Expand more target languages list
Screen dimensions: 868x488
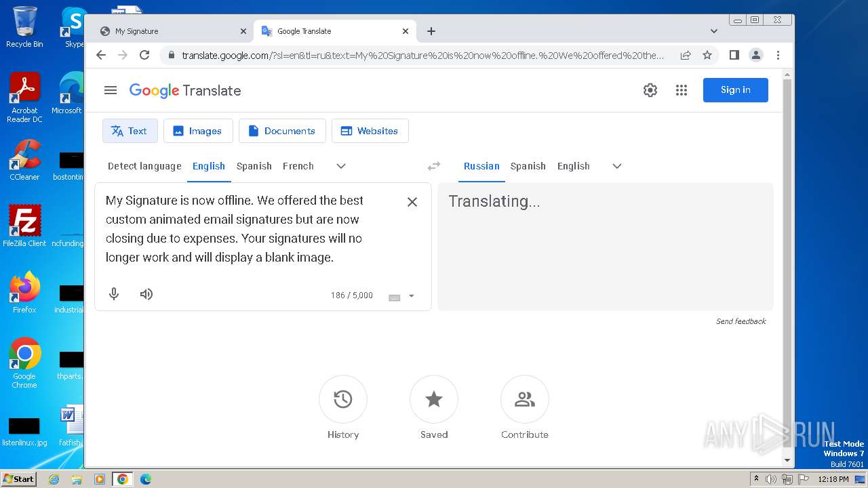[x=617, y=166]
